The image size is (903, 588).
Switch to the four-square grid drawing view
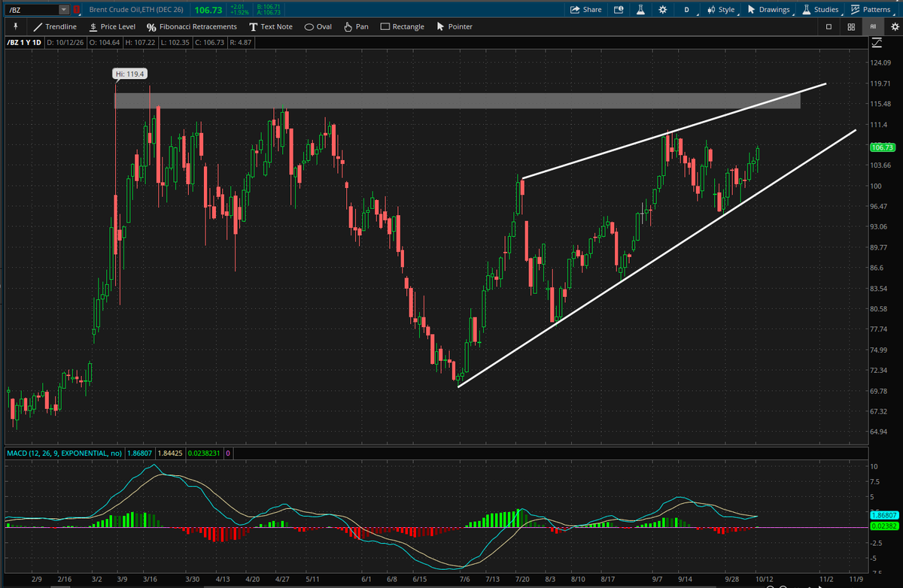click(851, 26)
